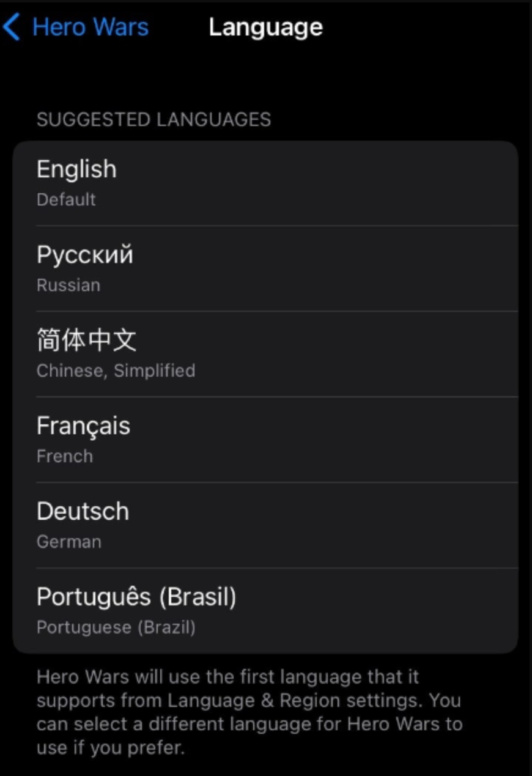Click the Portuguese (Brazil) subtitle
Image resolution: width=532 pixels, height=776 pixels.
pyautogui.click(x=116, y=627)
